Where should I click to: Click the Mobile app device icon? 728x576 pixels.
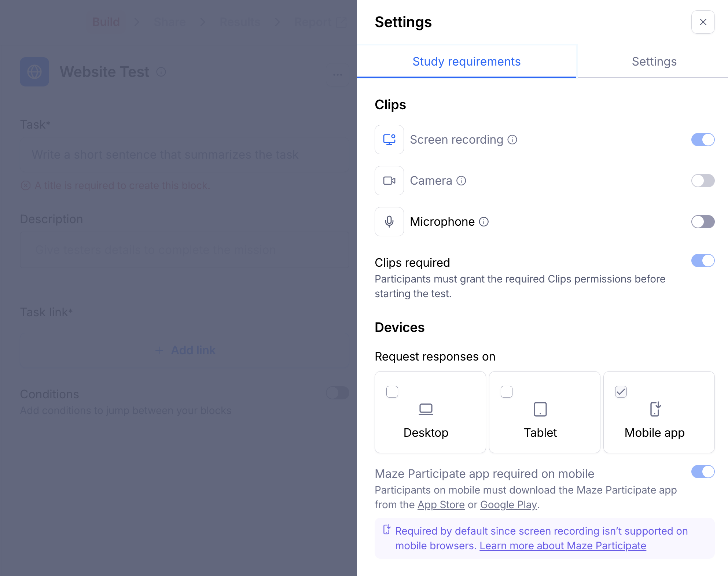click(x=655, y=409)
